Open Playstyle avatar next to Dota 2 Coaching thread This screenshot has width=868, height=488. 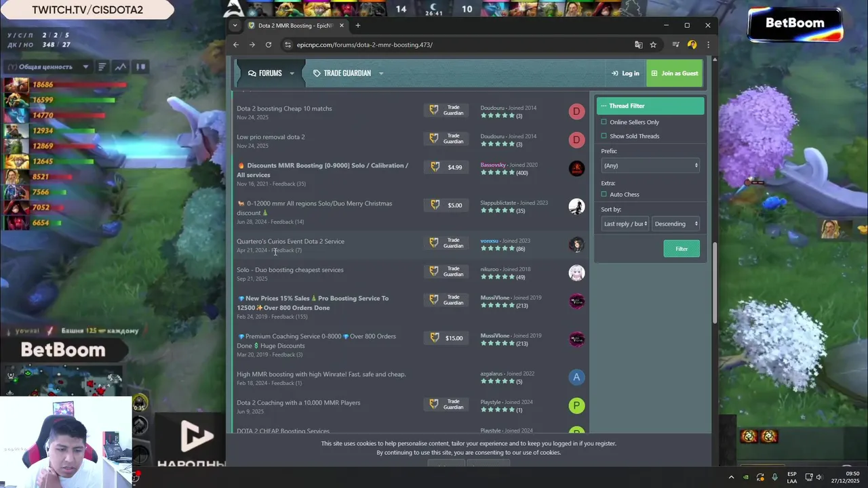click(576, 405)
